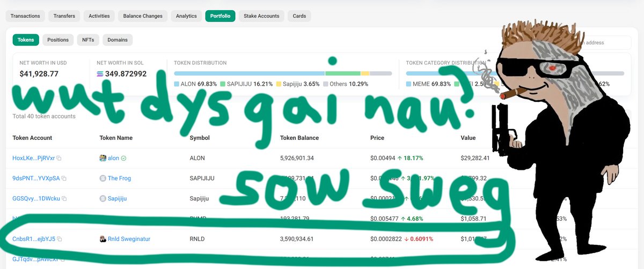Click the Rnld Sweginatur token logo icon
Viewport: 644px width, 269px height.
(103, 239)
